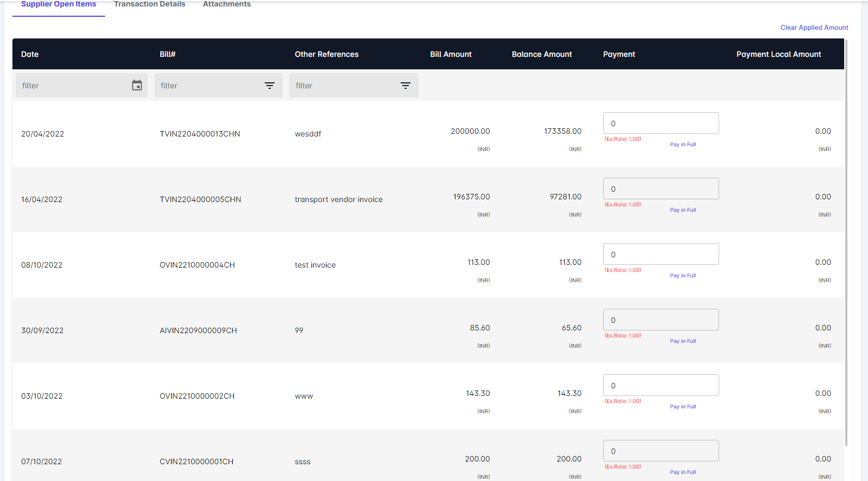Screen dimensions: 868x481
Task: Click Payment field for TVIN2204000005CHN
Action: (x=661, y=188)
